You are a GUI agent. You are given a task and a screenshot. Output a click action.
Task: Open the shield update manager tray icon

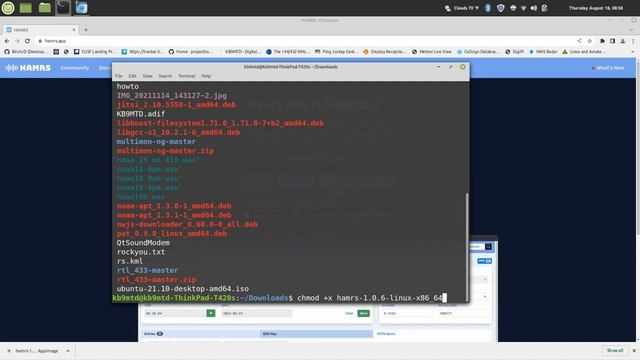pos(500,8)
